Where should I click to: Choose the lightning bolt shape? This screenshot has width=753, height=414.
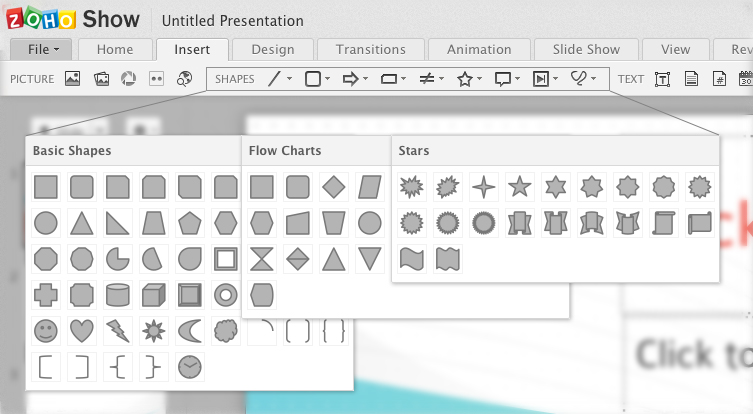tap(118, 330)
